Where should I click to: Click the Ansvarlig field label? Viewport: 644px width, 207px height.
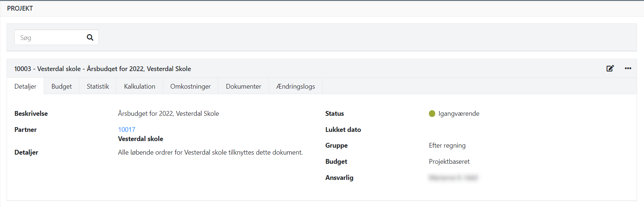(x=339, y=178)
